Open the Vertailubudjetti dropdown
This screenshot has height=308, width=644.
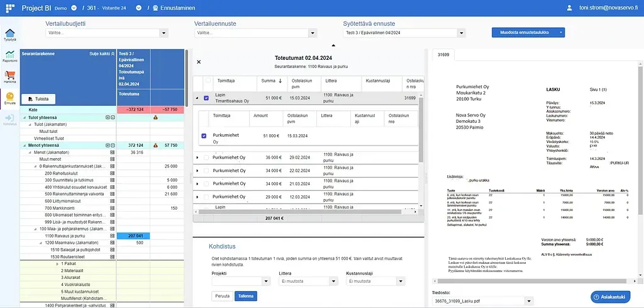(164, 33)
